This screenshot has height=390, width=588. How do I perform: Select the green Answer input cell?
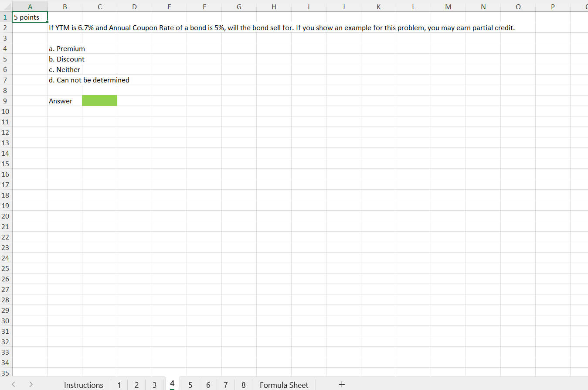[x=99, y=101]
